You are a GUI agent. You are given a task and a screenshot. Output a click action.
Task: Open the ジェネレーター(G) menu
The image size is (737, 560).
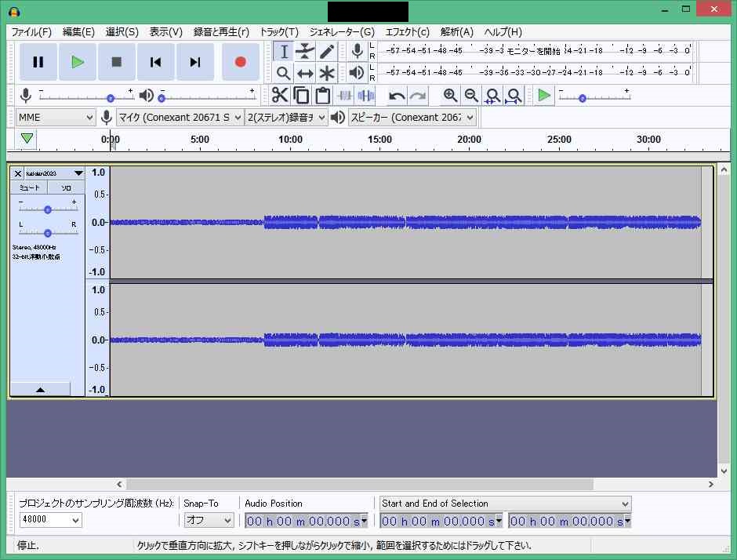(342, 32)
